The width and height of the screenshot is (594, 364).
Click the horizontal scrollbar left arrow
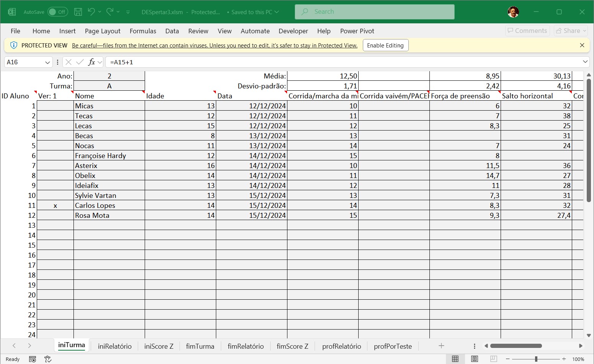486,346
